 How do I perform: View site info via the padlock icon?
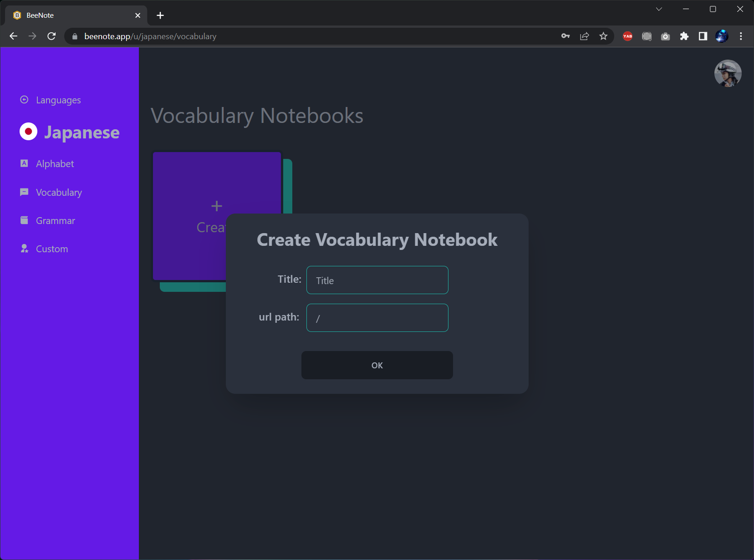(75, 36)
